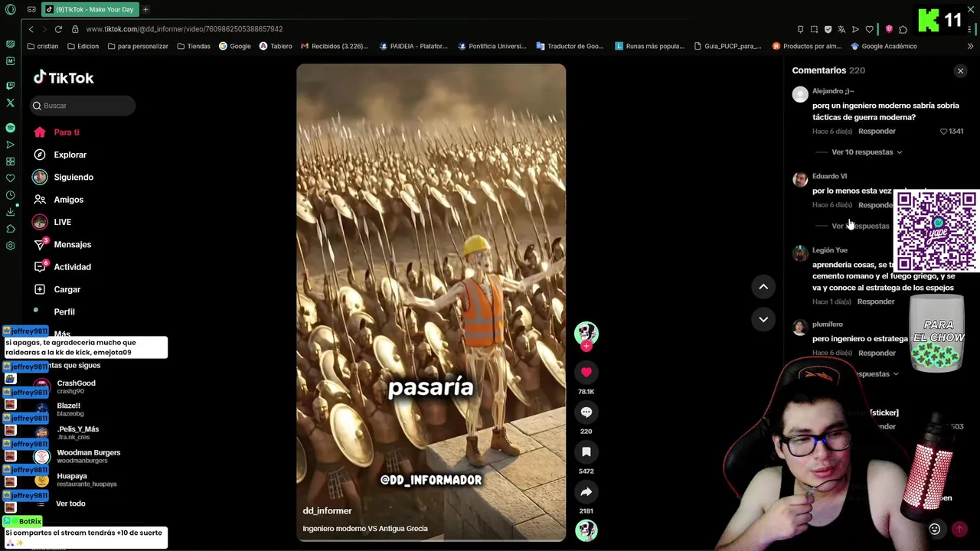Reply to Legión Yue's comment
This screenshot has width=980, height=551.
(876, 302)
